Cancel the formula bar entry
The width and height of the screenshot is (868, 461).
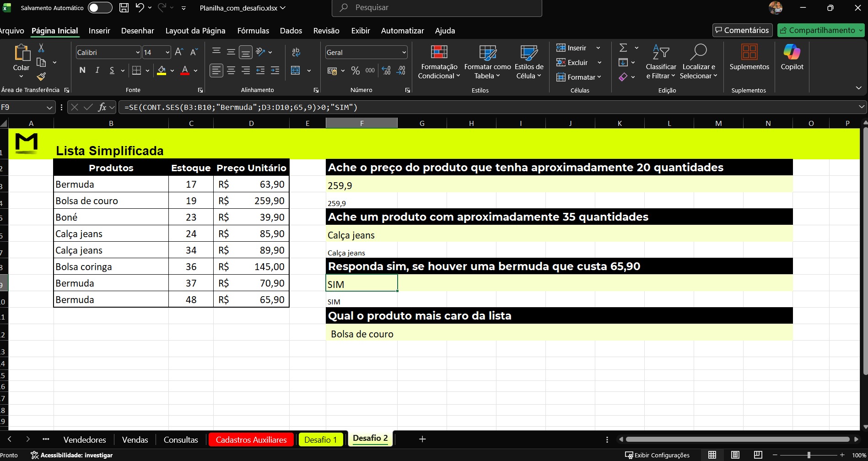(75, 107)
